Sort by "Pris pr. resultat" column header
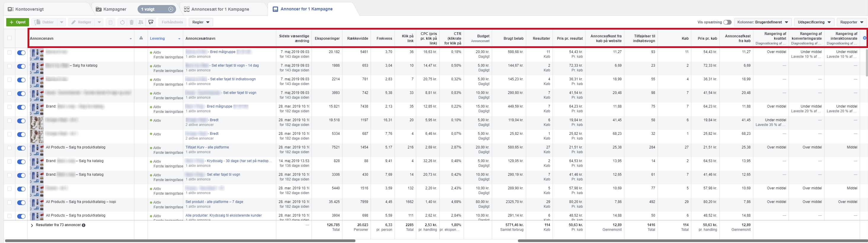The image size is (868, 243). (569, 39)
